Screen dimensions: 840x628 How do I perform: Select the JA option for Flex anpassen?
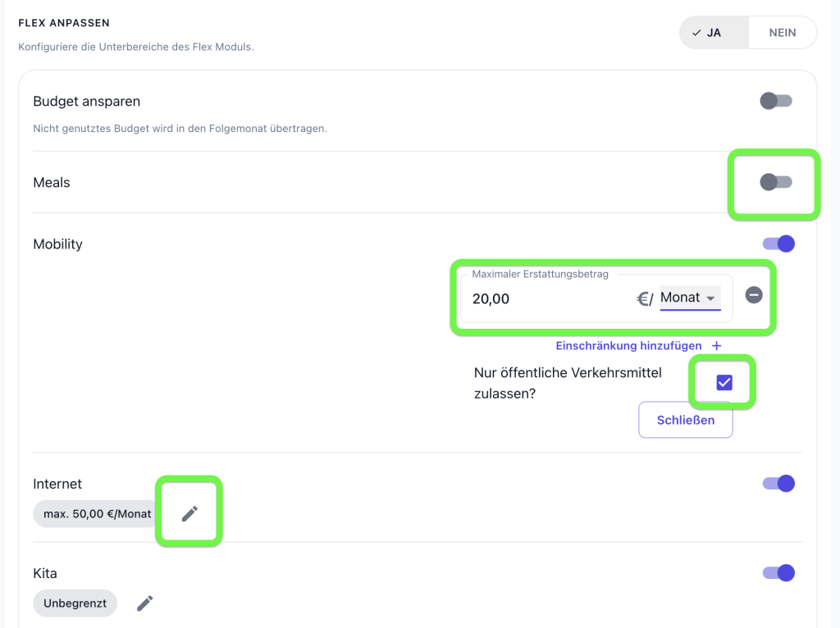pyautogui.click(x=714, y=33)
